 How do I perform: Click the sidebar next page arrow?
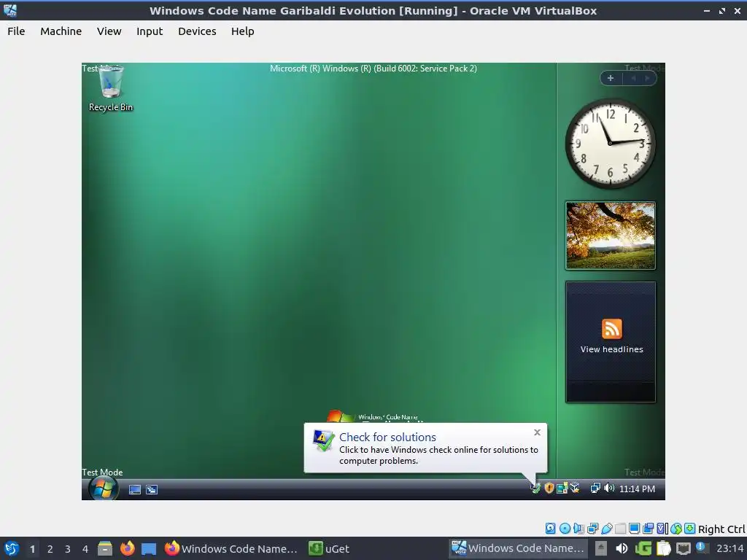coord(647,78)
